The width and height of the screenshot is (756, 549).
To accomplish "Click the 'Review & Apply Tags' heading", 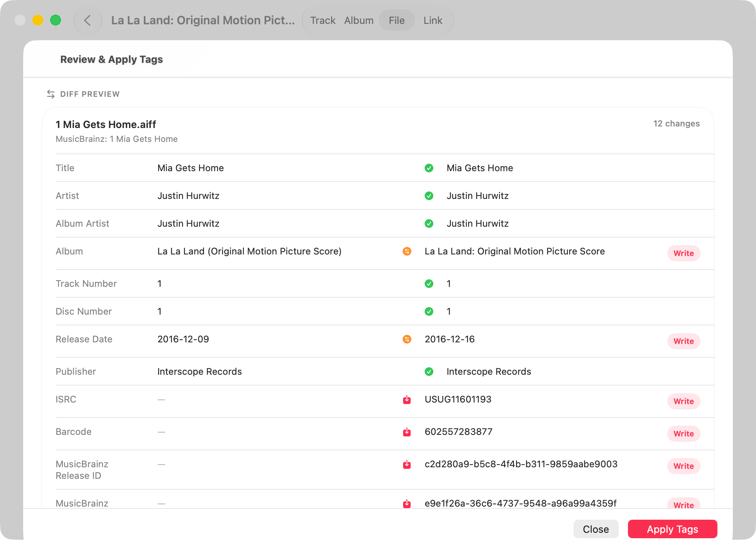I will 111,59.
